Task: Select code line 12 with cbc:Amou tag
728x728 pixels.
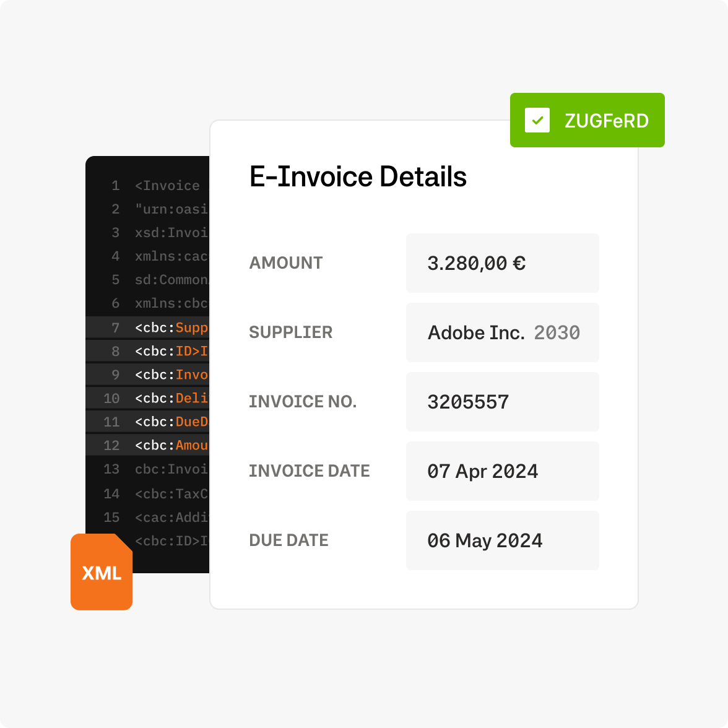Action: [171, 445]
